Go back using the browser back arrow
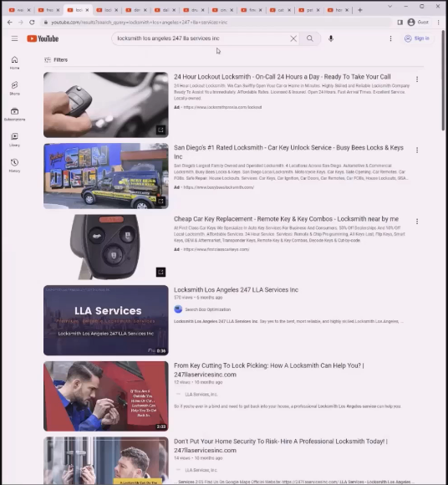The height and width of the screenshot is (485, 448). click(x=9, y=23)
